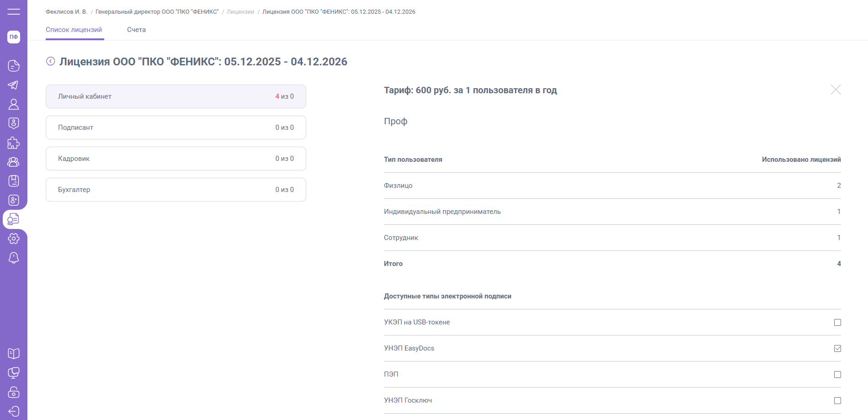Open the Лицензии breadcrumb link

(x=240, y=12)
